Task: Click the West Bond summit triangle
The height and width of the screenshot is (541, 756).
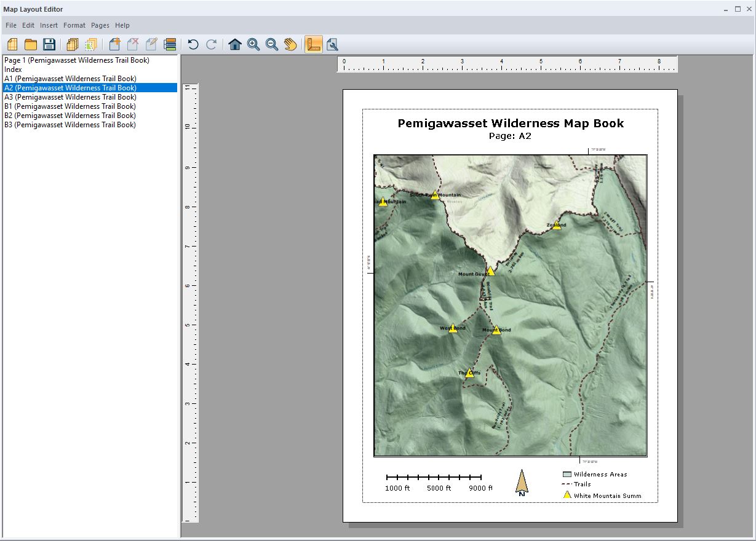Action: pyautogui.click(x=453, y=328)
